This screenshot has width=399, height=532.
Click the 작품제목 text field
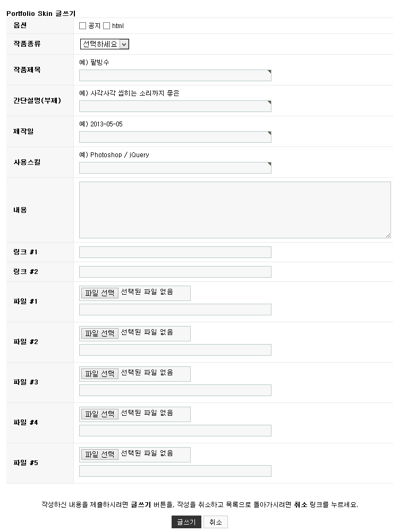point(175,75)
